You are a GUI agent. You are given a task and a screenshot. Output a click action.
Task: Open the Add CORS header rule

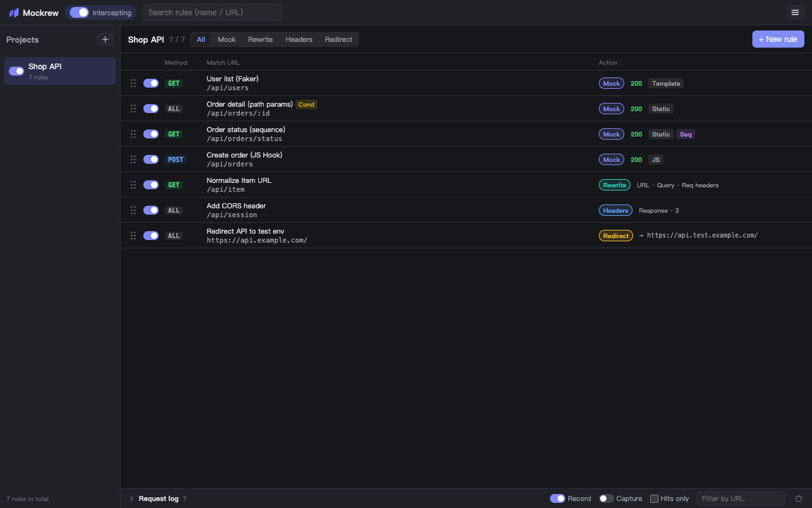point(466,210)
